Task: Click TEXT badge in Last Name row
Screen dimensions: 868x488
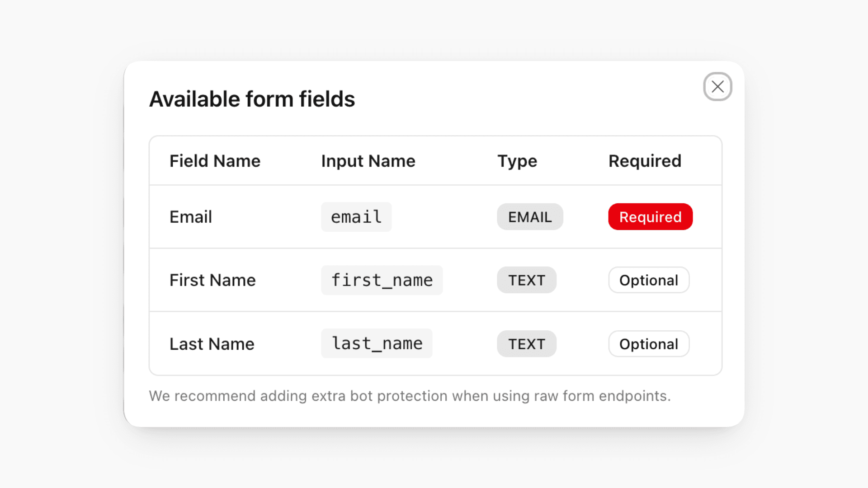Action: tap(527, 344)
